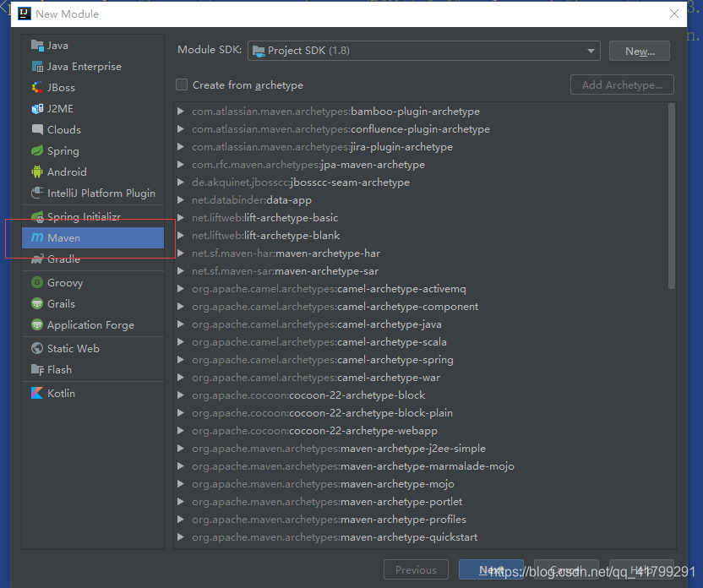Select maven-archetype-har row
The height and width of the screenshot is (588, 703).
(x=422, y=253)
